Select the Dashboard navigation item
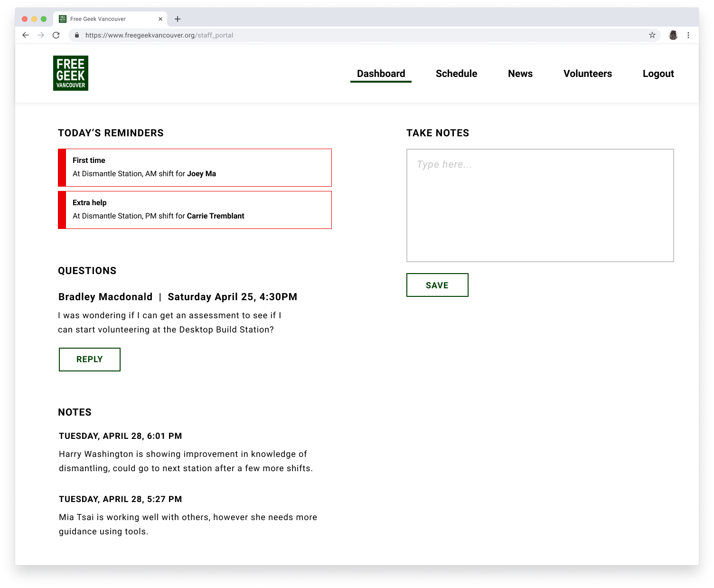This screenshot has height=588, width=714. 381,74
